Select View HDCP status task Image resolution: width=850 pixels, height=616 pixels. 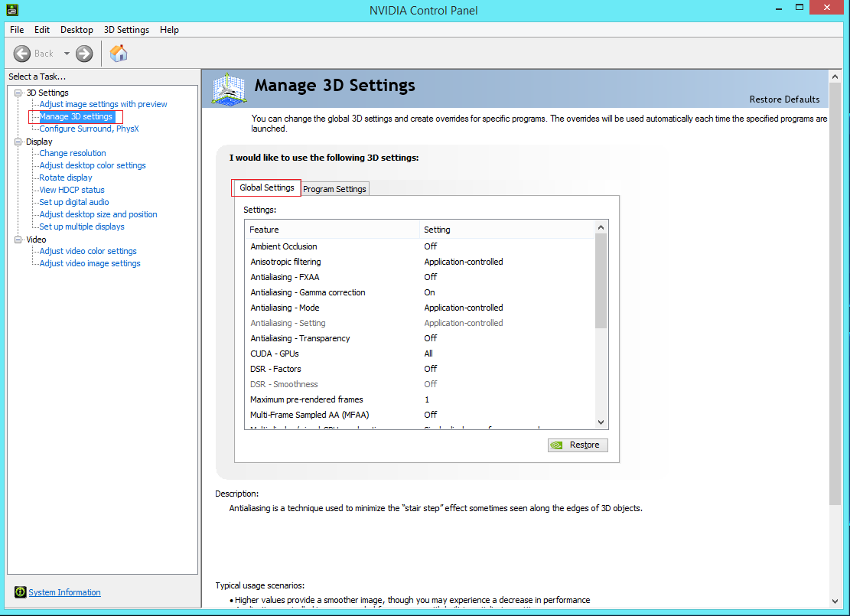tap(72, 190)
